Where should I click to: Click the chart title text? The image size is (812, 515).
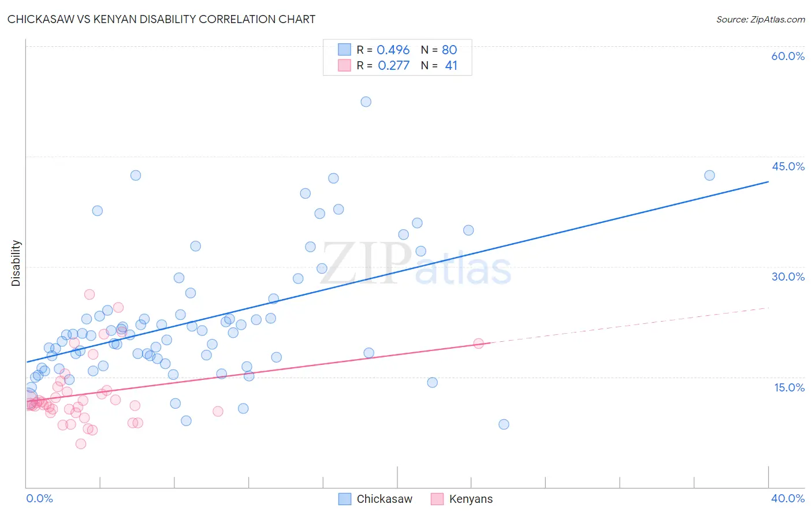coord(161,19)
